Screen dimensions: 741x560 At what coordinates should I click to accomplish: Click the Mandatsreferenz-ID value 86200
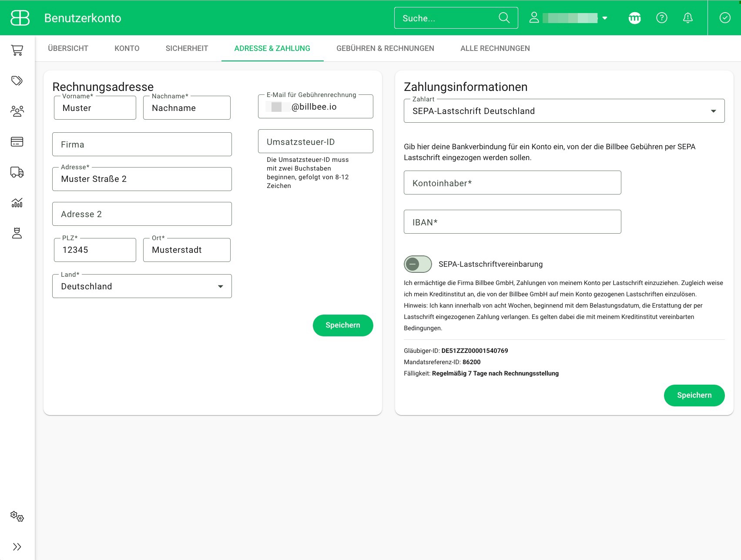click(472, 362)
